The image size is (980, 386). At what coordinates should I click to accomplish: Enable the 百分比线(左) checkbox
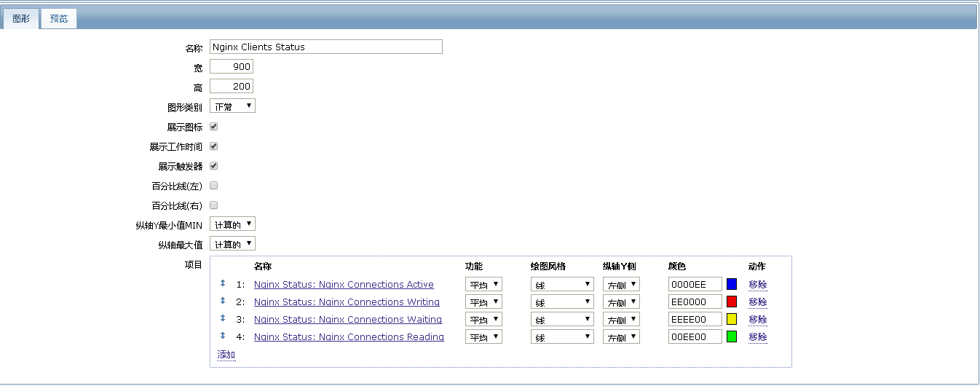[213, 185]
